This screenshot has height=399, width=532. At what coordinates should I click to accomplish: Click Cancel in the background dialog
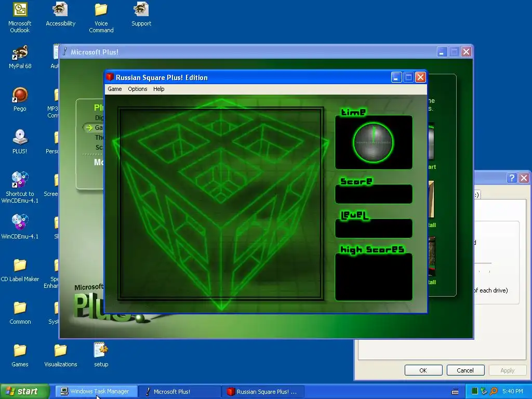tap(465, 370)
